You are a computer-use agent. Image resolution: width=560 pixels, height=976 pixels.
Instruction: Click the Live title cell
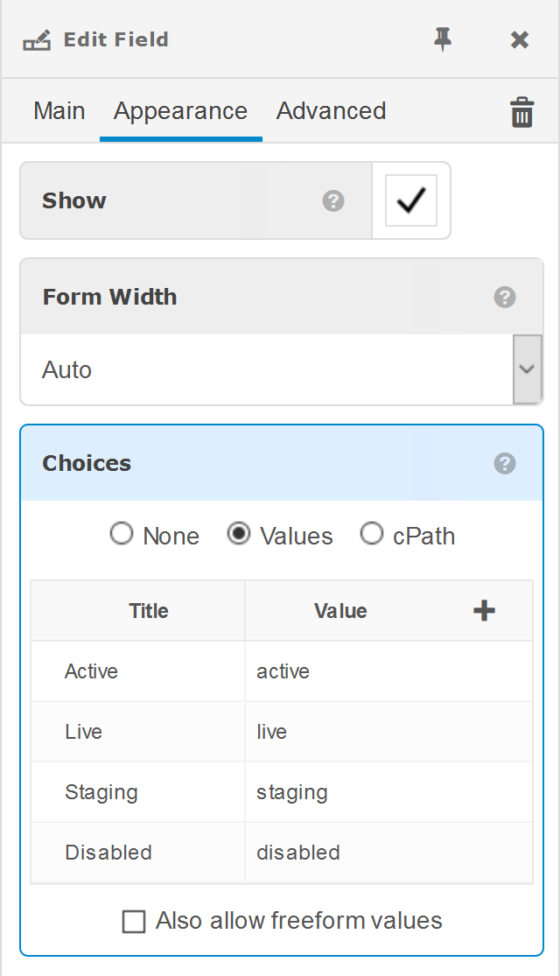coord(137,732)
